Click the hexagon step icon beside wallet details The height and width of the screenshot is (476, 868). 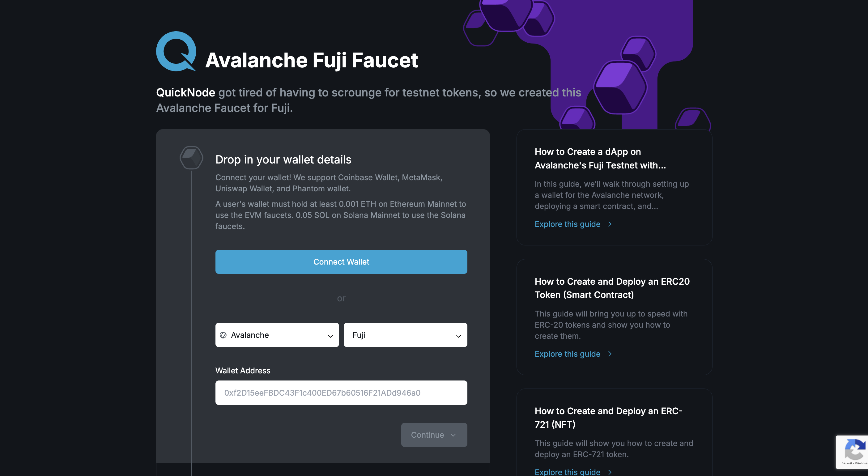[191, 158]
